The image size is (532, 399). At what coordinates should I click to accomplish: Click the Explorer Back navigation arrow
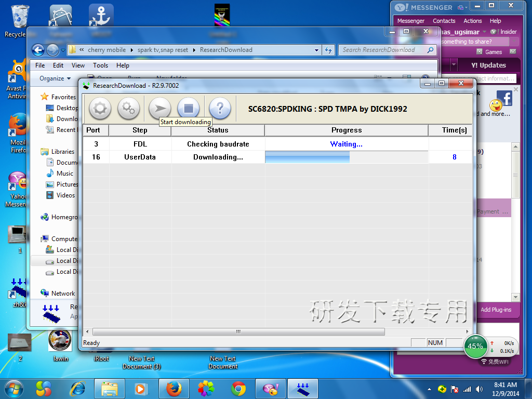(38, 50)
